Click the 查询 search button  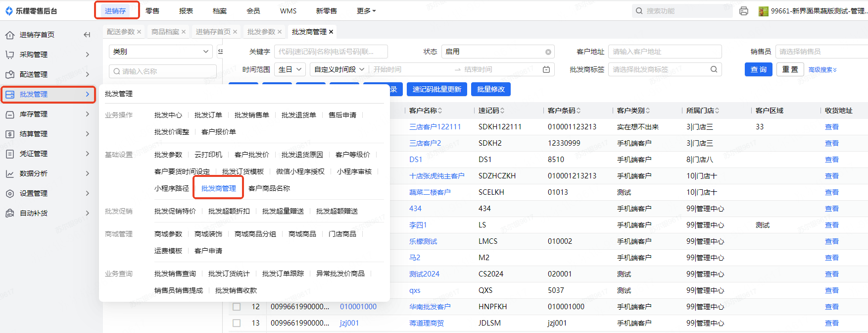pos(758,70)
